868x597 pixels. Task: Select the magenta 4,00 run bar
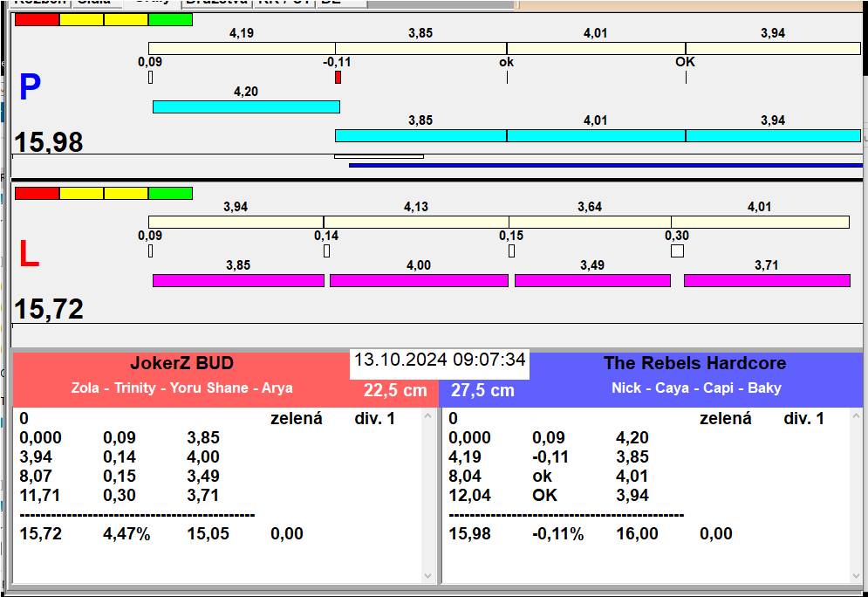pos(419,280)
